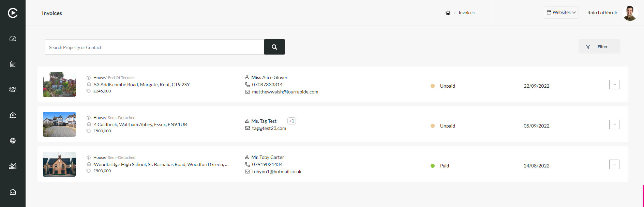Screen dimensions: 644x207
Task: Click the search magnifier button
Action: 274,47
